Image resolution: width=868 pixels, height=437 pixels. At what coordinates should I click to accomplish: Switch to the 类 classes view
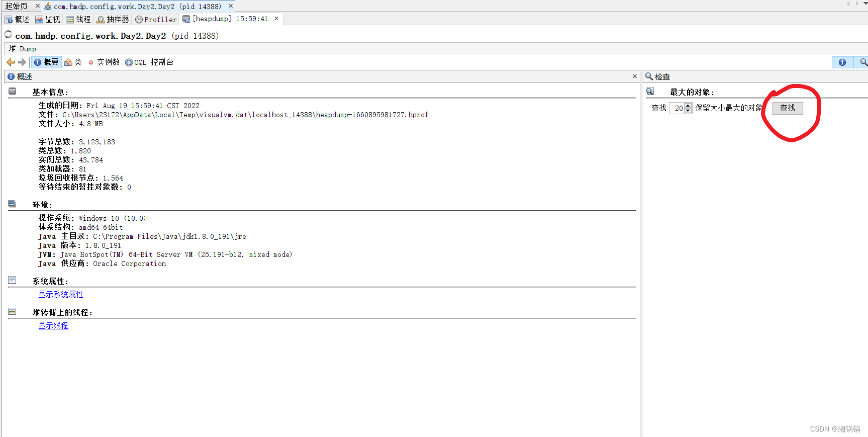pyautogui.click(x=73, y=62)
